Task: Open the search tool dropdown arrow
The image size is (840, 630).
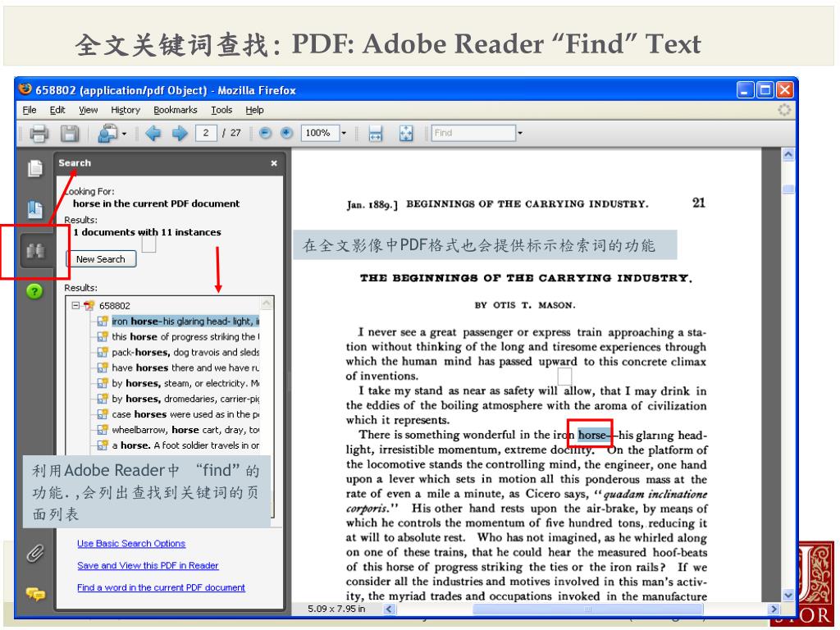Action: coord(125,134)
